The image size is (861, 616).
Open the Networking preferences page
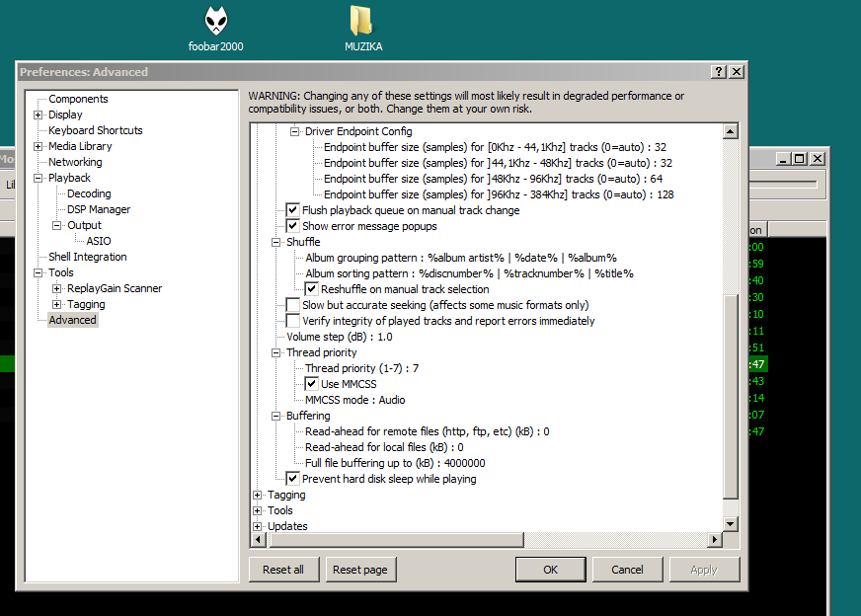[x=75, y=163]
